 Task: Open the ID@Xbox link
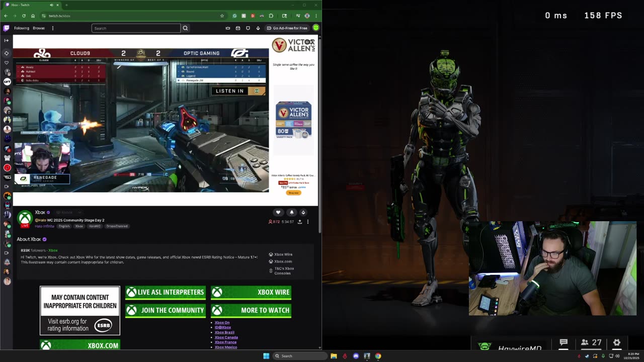point(223,327)
